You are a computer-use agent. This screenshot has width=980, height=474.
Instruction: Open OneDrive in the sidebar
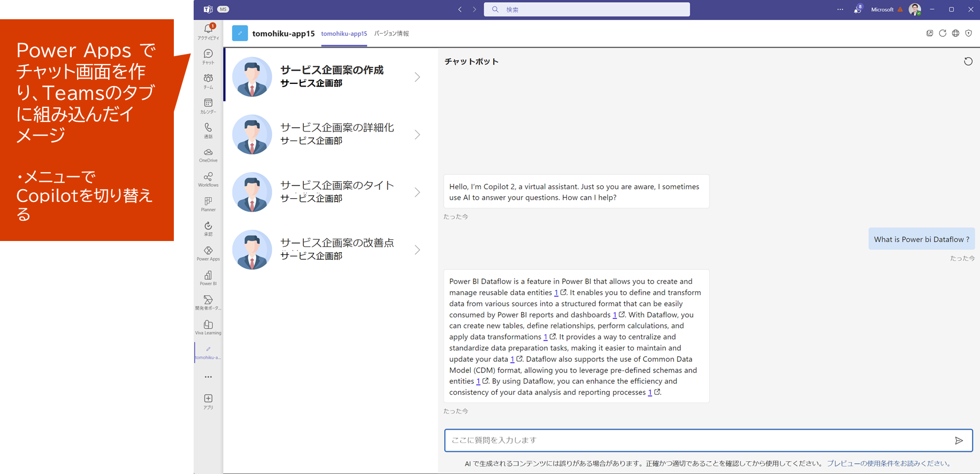coord(208,154)
